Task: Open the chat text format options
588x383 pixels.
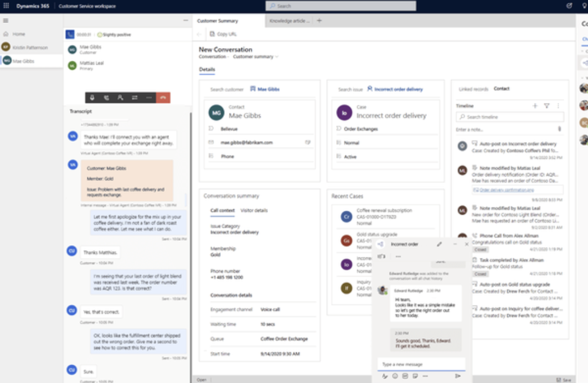Action: click(385, 376)
